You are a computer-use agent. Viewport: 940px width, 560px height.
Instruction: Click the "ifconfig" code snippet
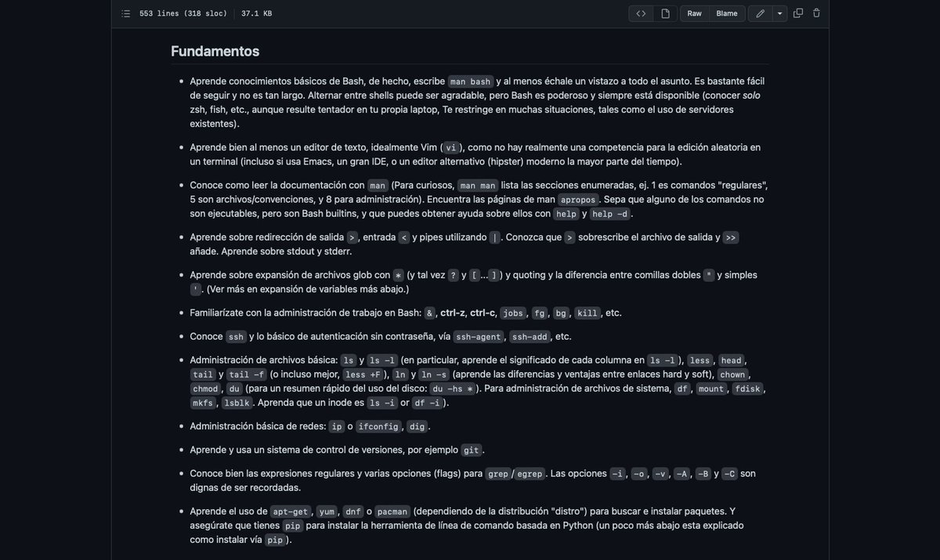[x=379, y=427]
